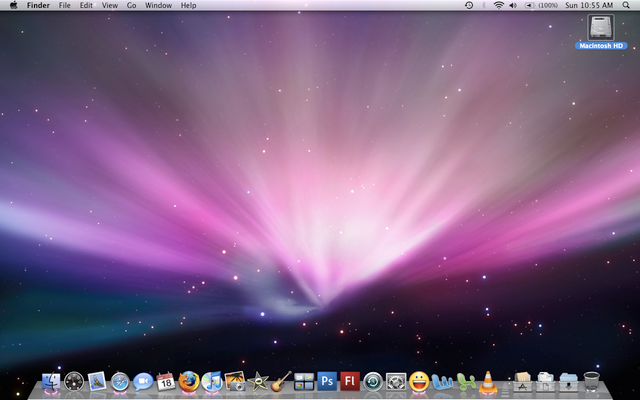Open the Window menu in menu bar
Image resolution: width=640 pixels, height=400 pixels.
point(158,6)
